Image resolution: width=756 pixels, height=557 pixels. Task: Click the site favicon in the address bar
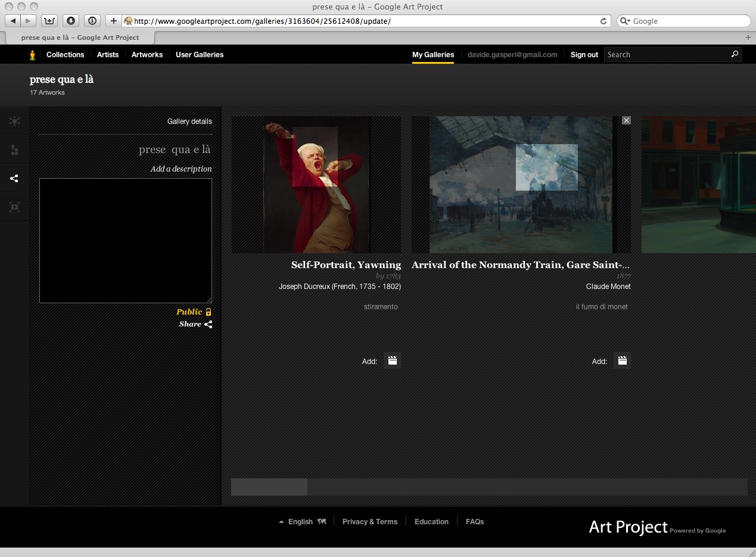click(x=127, y=21)
